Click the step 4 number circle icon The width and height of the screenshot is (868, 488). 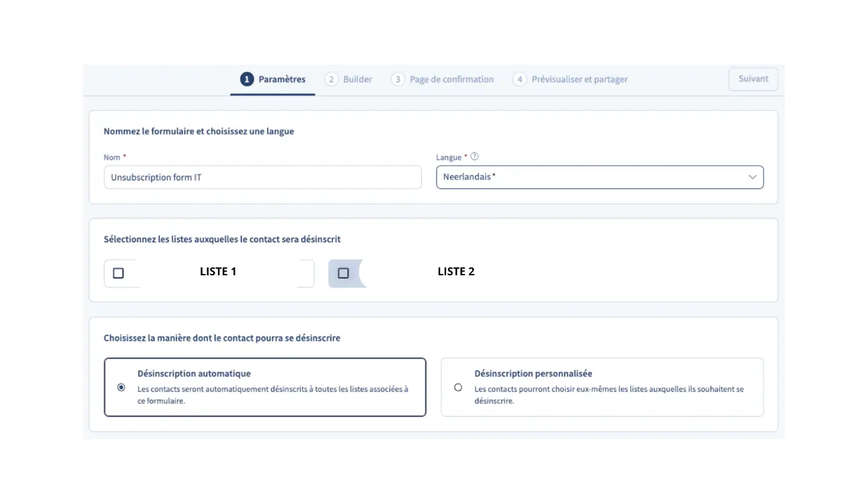(x=519, y=79)
